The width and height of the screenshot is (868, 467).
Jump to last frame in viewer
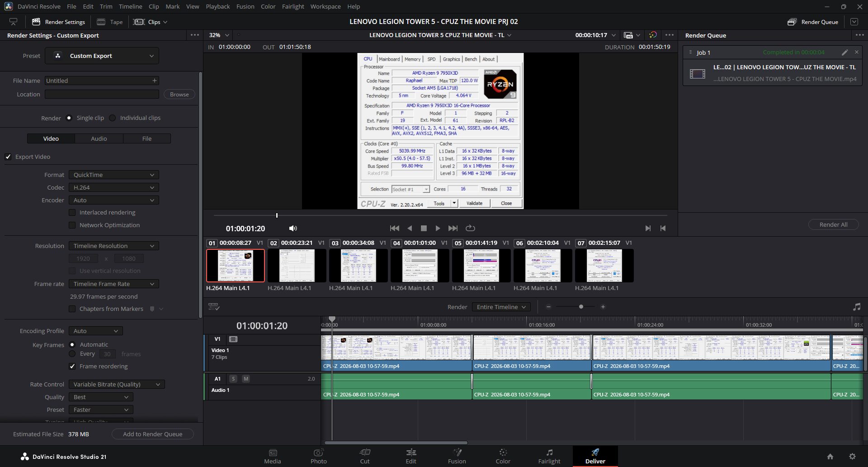(x=453, y=229)
